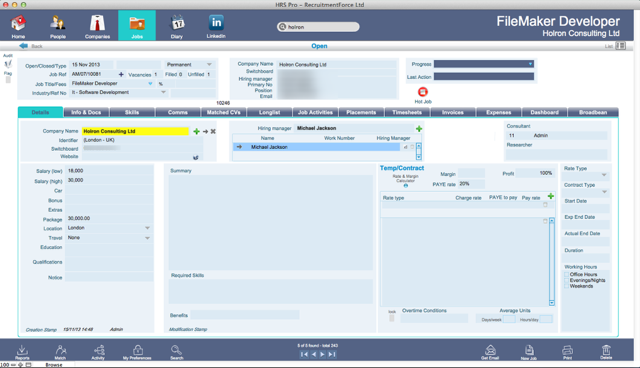Click the hiring manager list scrollbar
Viewport: 640px width, 368px height.
point(418,151)
